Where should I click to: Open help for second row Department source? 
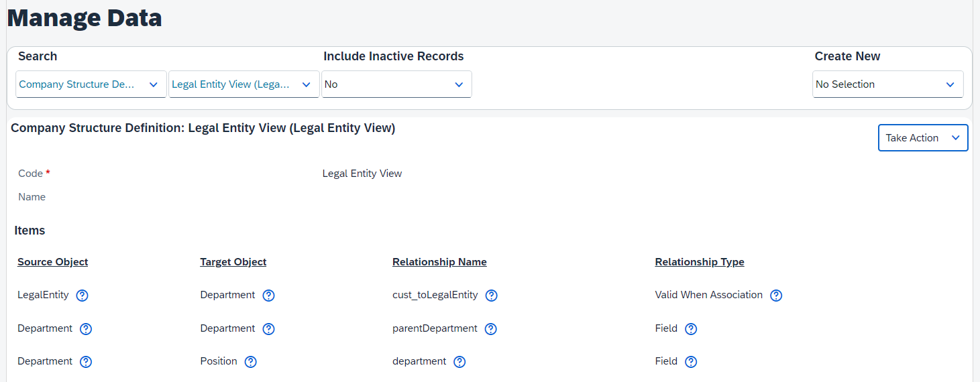tap(86, 329)
